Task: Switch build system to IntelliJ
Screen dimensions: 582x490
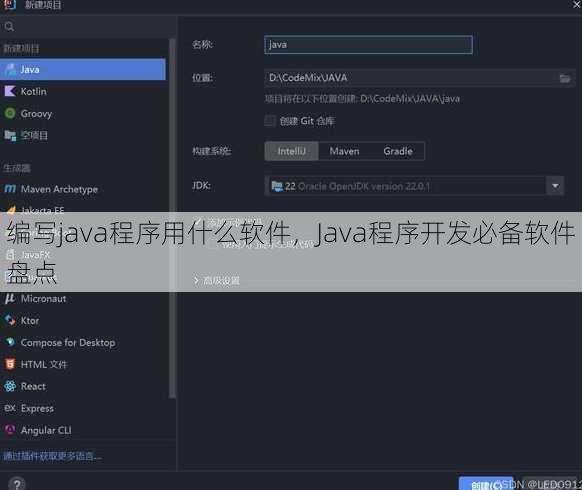Action: pyautogui.click(x=292, y=151)
